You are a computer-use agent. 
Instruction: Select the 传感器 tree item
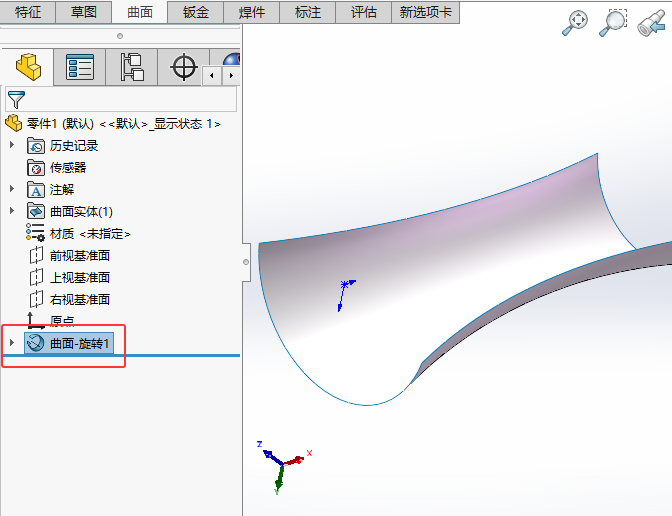pyautogui.click(x=68, y=168)
